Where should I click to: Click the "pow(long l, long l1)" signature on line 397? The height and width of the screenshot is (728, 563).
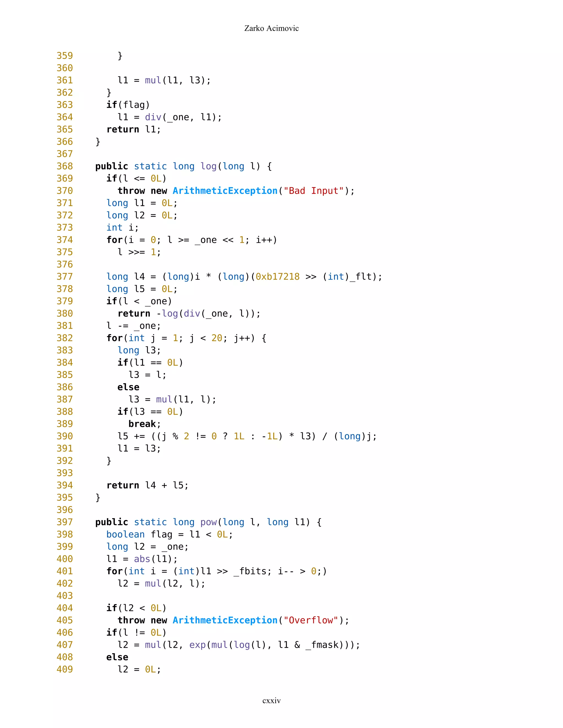[x=255, y=522]
